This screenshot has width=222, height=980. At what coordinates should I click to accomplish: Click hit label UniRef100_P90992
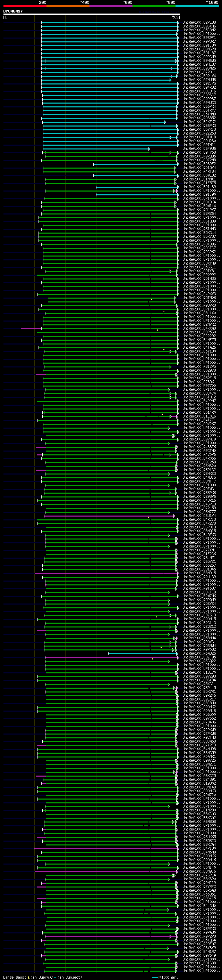tap(199, 275)
